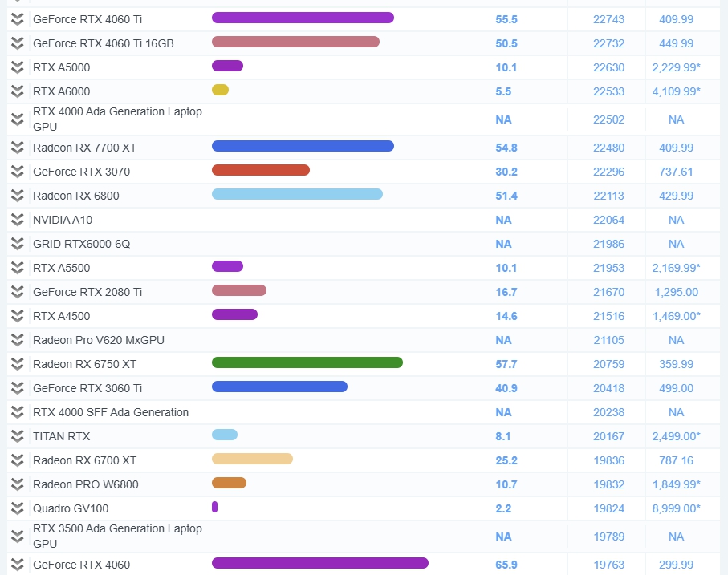
Task: Open the RTX A6000 link
Action: [x=61, y=91]
